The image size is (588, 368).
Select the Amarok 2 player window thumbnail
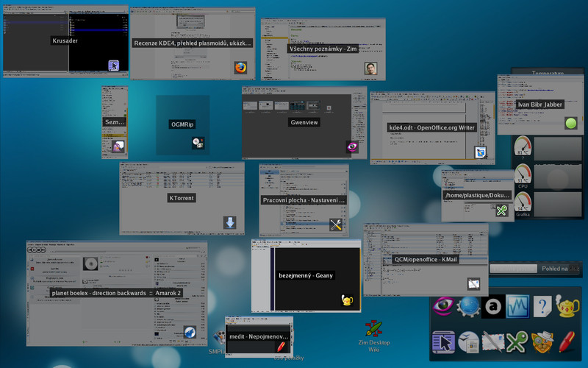tap(117, 294)
